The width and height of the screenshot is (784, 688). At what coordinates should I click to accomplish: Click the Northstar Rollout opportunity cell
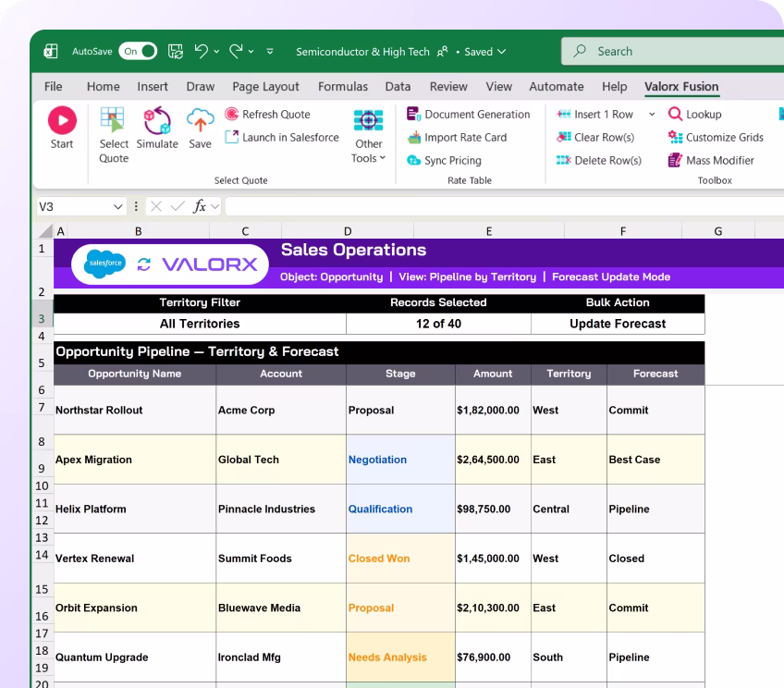click(135, 410)
